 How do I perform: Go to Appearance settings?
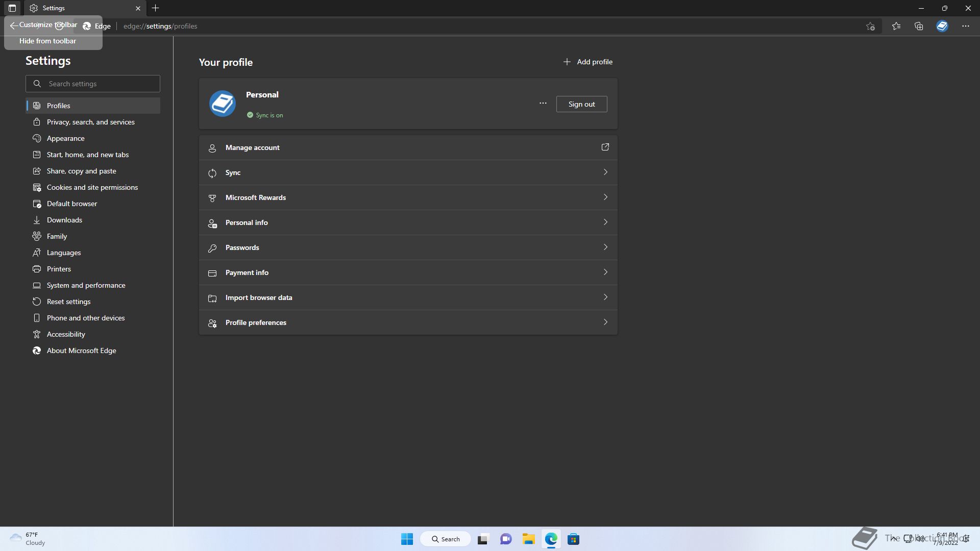[x=93, y=138]
